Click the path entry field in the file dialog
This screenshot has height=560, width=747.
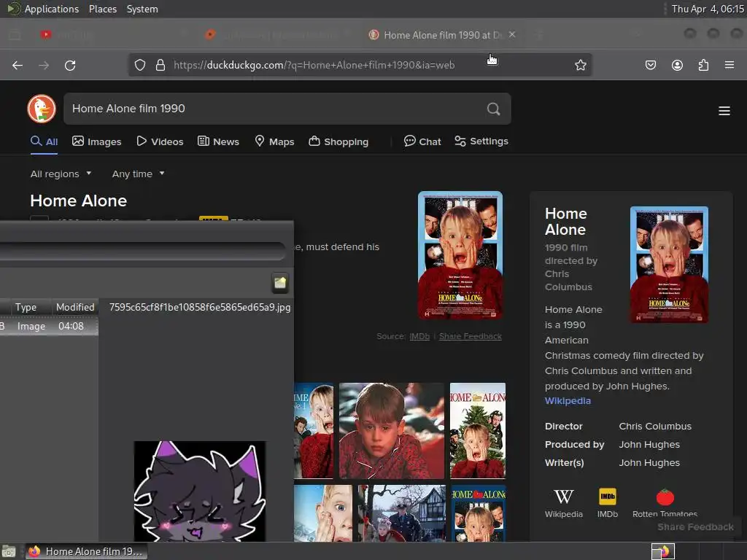coord(143,251)
